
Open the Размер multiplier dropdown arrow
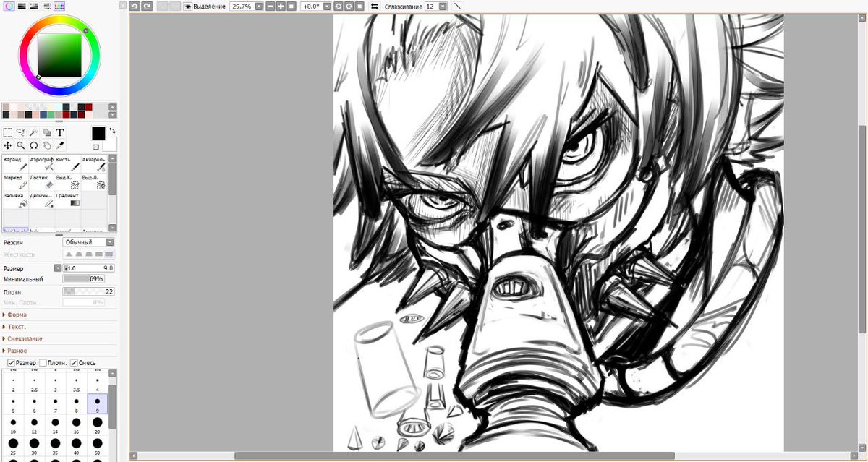point(59,268)
